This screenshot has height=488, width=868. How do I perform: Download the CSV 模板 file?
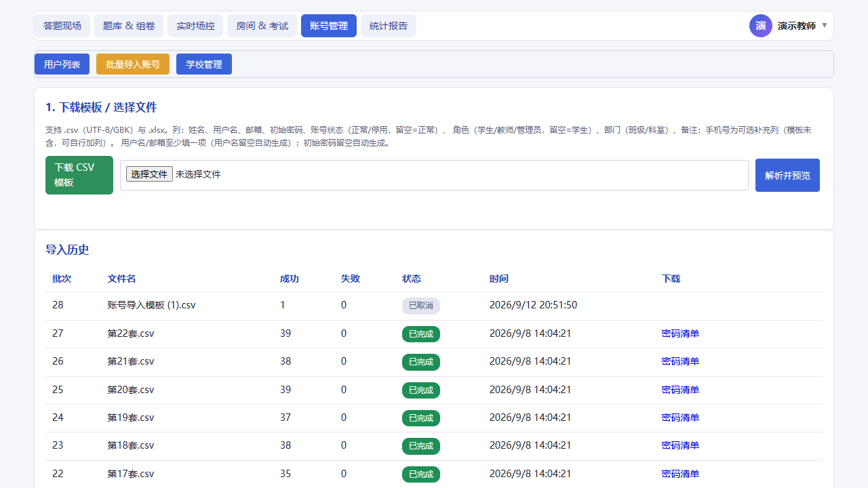(79, 175)
